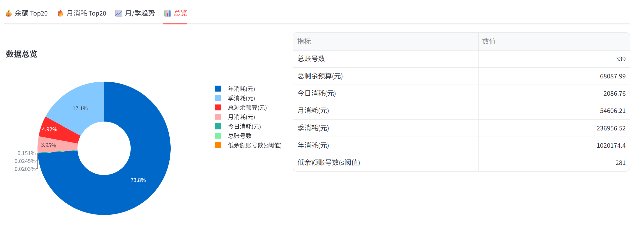This screenshot has height=250, width=644.
Task: Click 年消耗(元) legend label
Action: click(x=241, y=89)
